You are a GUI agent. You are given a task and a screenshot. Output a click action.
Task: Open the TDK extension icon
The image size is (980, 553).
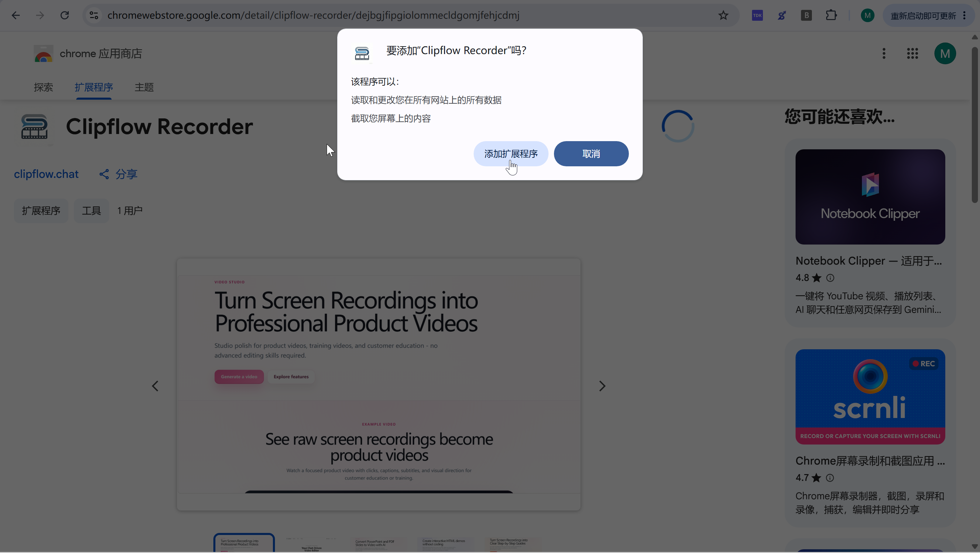(757, 15)
